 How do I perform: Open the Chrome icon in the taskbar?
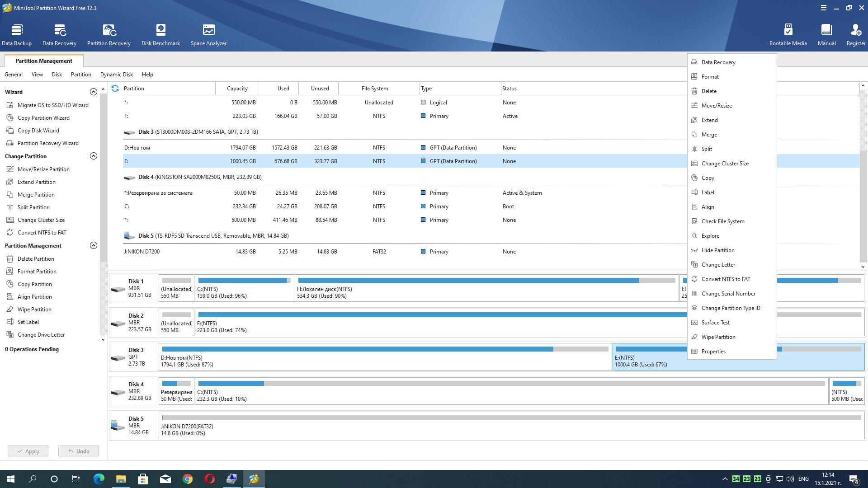[x=187, y=479]
